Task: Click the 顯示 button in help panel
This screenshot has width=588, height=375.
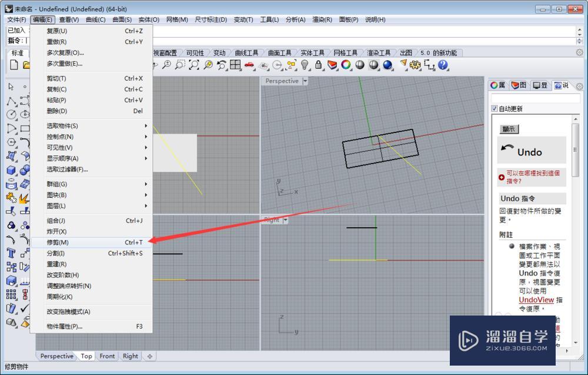Action: pyautogui.click(x=509, y=129)
